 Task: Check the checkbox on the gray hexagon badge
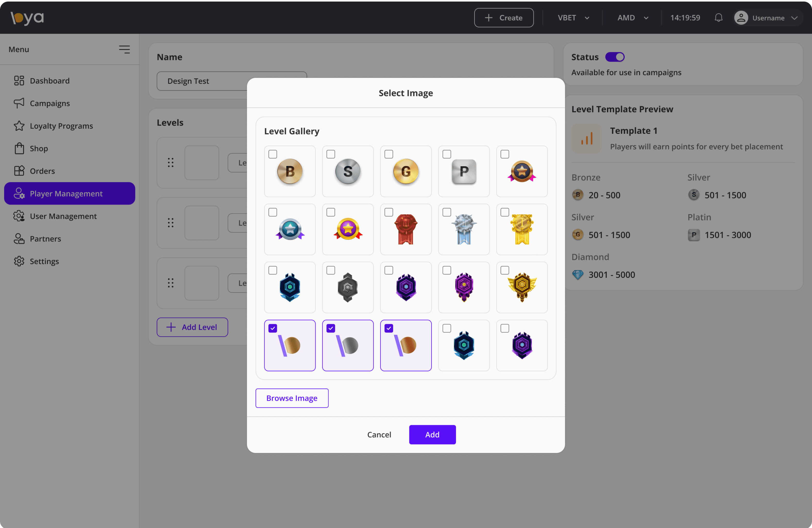pos(331,270)
